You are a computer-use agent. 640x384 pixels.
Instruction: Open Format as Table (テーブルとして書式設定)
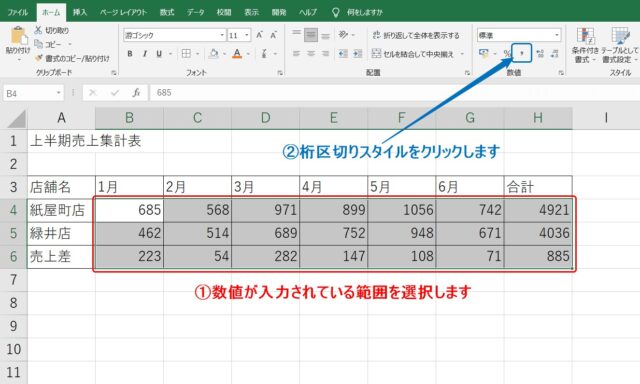620,45
